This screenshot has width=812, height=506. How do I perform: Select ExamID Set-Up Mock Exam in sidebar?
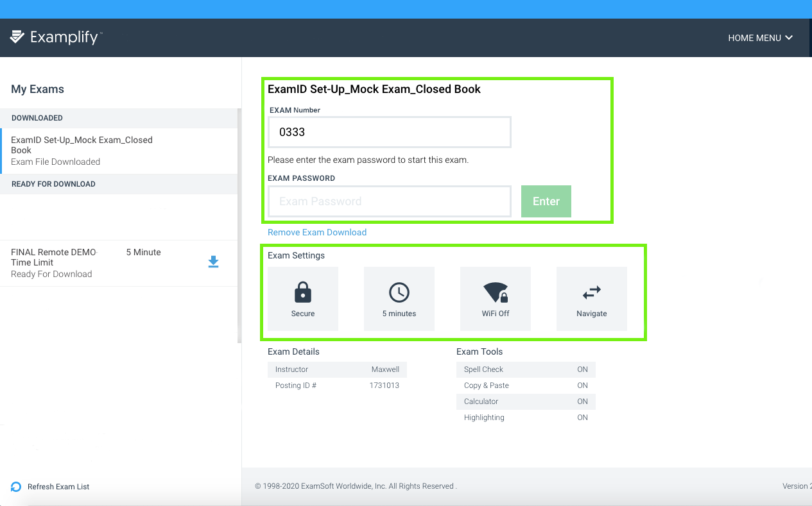coord(82,150)
